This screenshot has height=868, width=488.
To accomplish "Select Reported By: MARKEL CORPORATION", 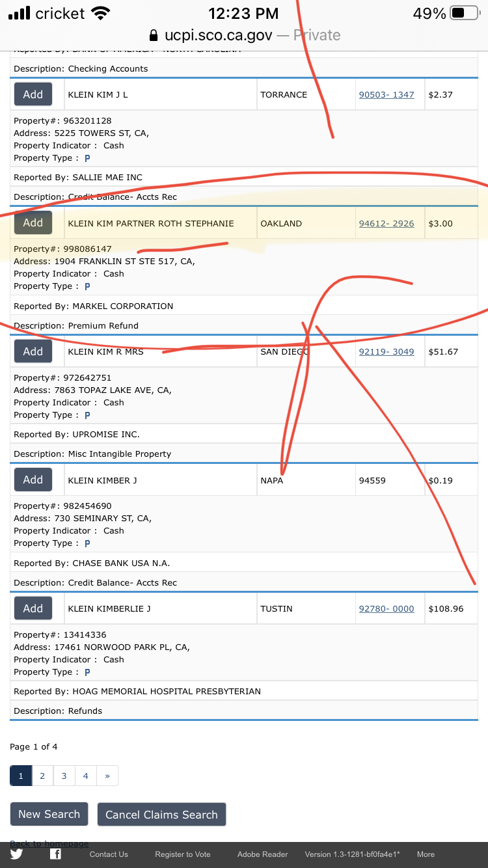I will pos(94,306).
